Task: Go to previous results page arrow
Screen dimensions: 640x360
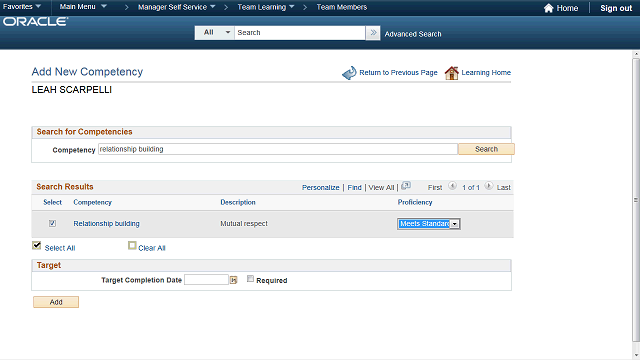Action: pos(452,186)
